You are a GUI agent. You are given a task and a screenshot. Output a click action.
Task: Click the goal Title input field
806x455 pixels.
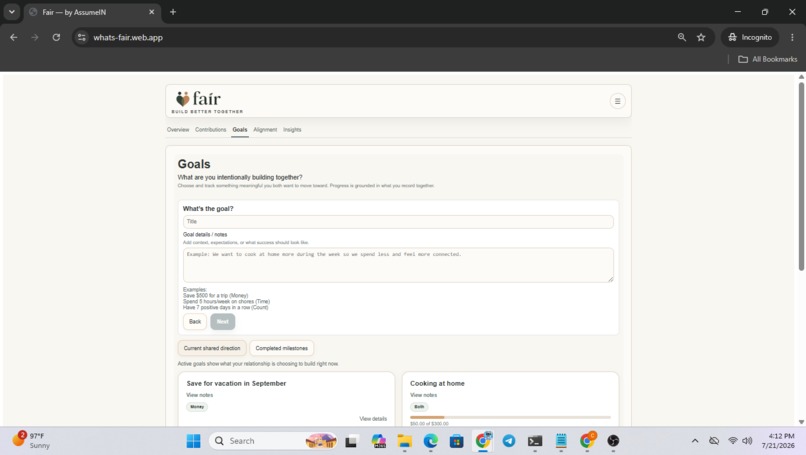point(398,222)
